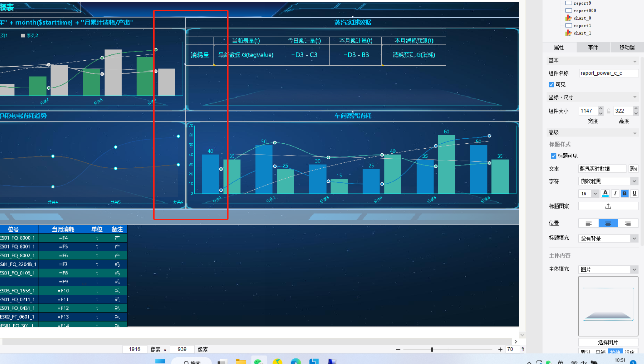Toggle italic for title text
The height and width of the screenshot is (364, 644).
pos(615,193)
